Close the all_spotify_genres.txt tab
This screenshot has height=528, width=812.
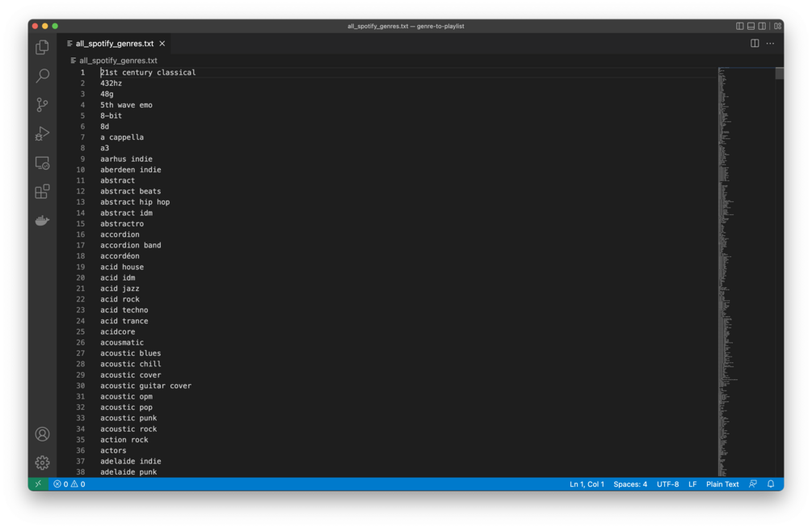pos(162,44)
